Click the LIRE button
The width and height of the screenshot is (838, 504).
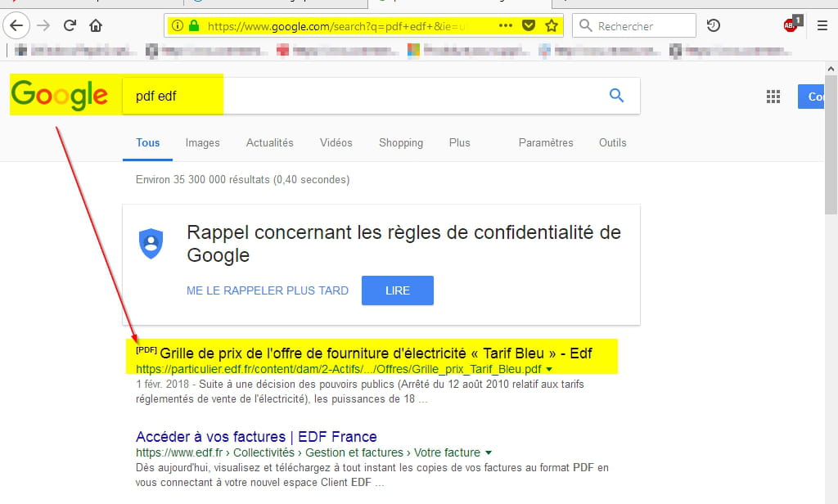point(398,290)
